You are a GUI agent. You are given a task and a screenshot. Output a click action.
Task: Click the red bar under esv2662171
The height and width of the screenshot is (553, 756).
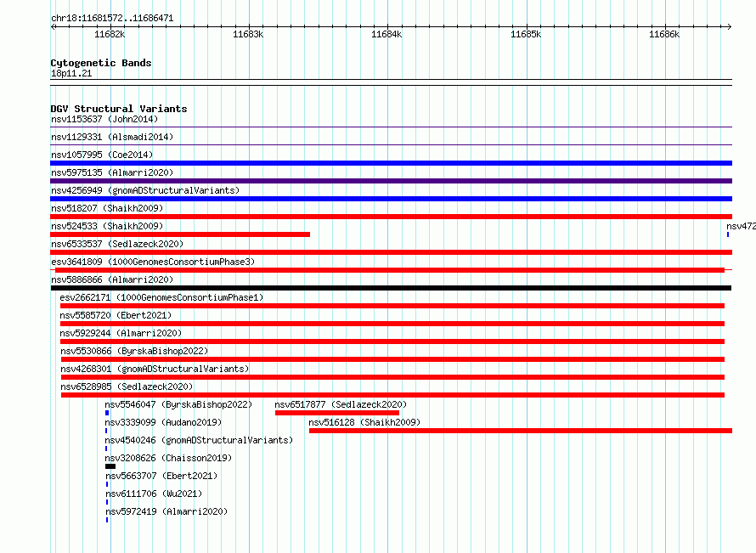click(x=392, y=306)
